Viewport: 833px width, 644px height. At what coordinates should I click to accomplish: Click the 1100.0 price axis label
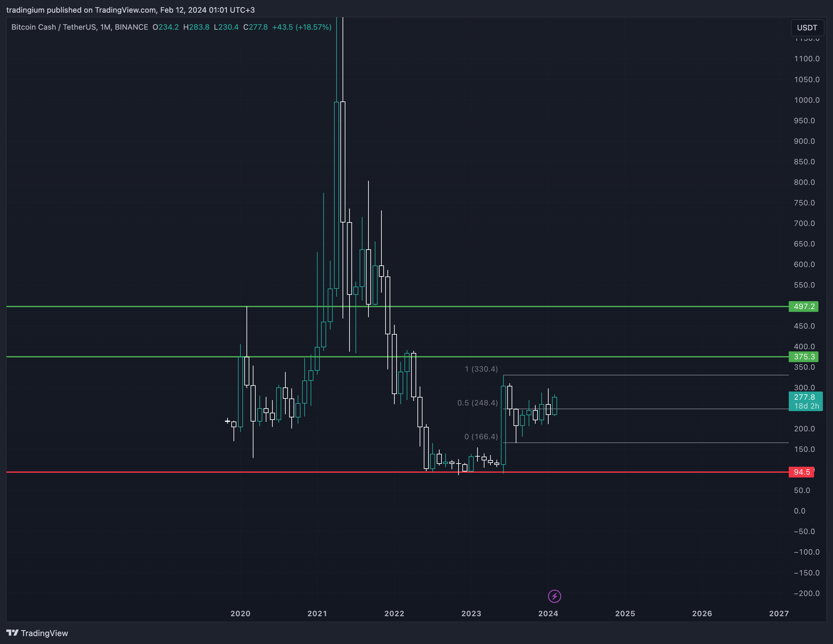point(807,59)
